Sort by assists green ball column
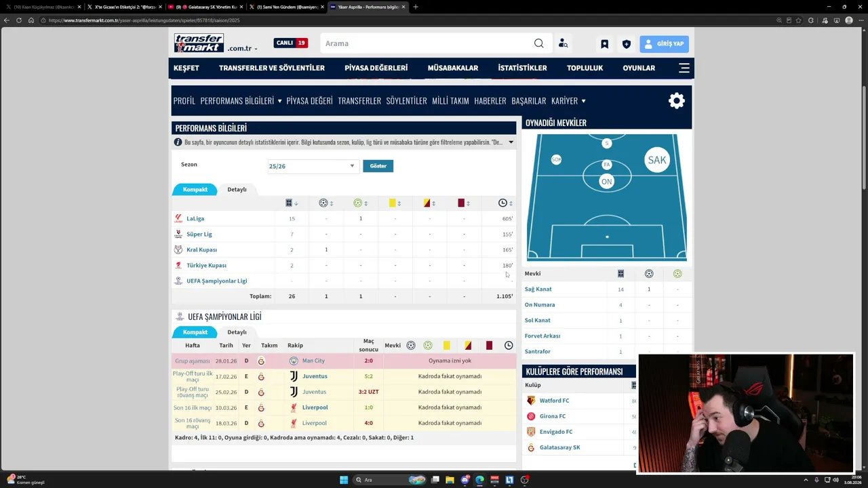Image resolution: width=868 pixels, height=488 pixels. pos(360,203)
